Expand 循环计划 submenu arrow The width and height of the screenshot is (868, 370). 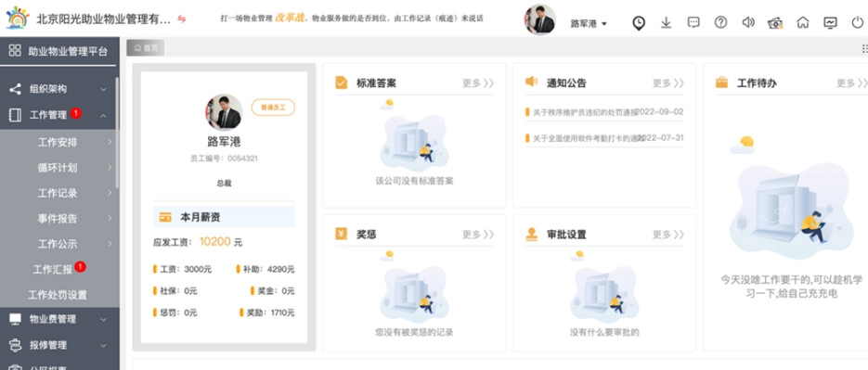(x=110, y=168)
